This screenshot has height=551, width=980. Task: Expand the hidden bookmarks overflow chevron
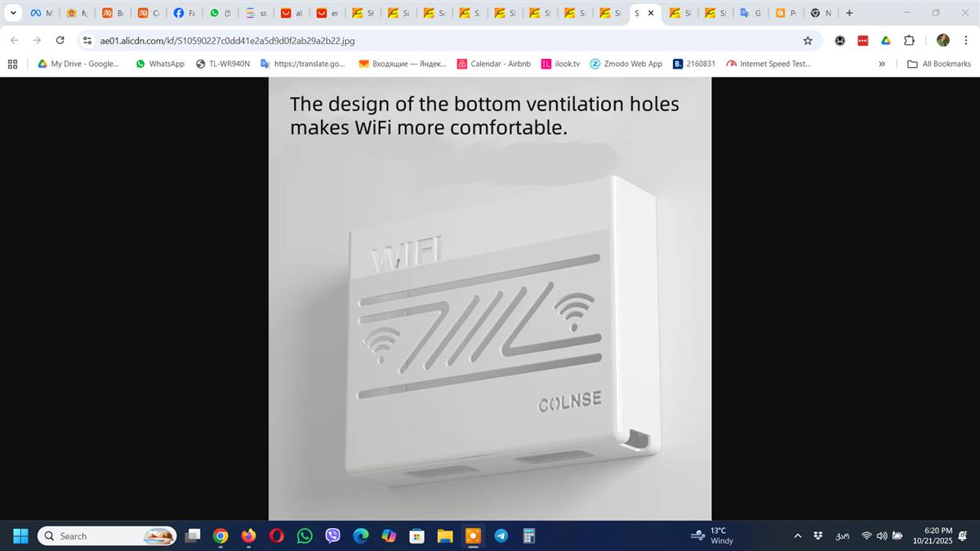[x=882, y=64]
